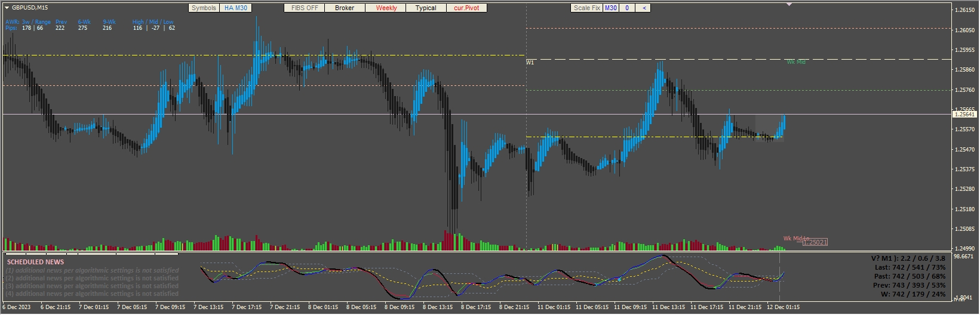The height and width of the screenshot is (315, 980).
Task: Click the 8 Dec 13:15 time axis label
Action: click(x=439, y=307)
